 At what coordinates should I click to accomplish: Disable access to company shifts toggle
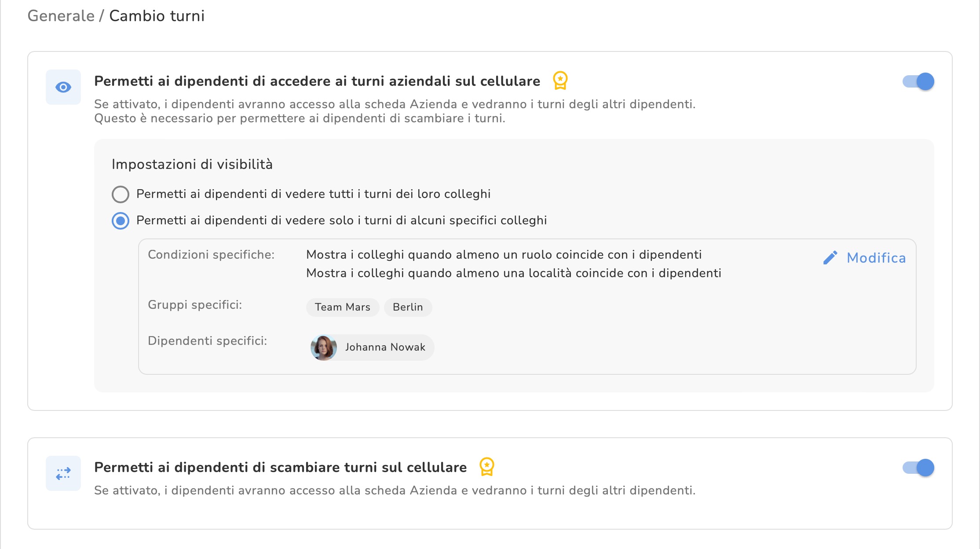pyautogui.click(x=918, y=81)
